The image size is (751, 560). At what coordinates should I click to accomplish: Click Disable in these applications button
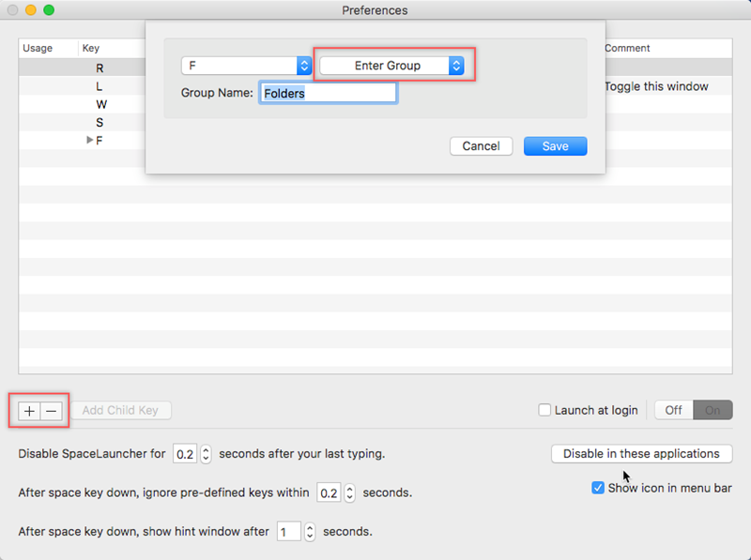(x=641, y=454)
